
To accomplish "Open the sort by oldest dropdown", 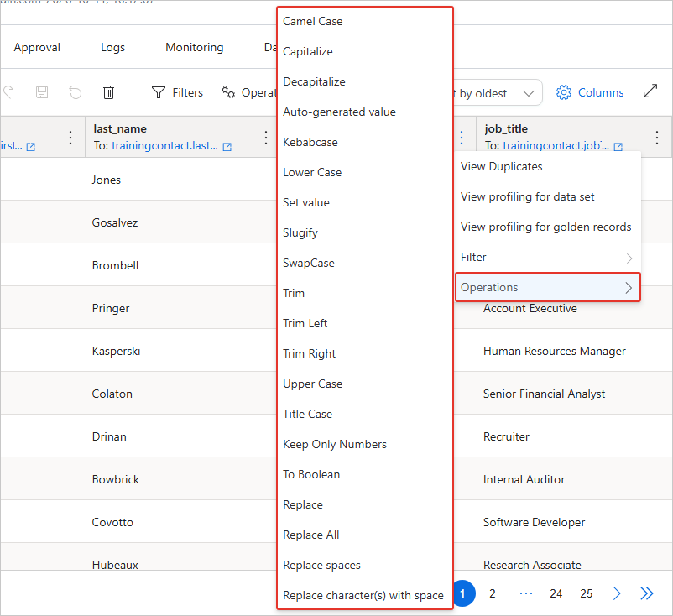I will 496,93.
